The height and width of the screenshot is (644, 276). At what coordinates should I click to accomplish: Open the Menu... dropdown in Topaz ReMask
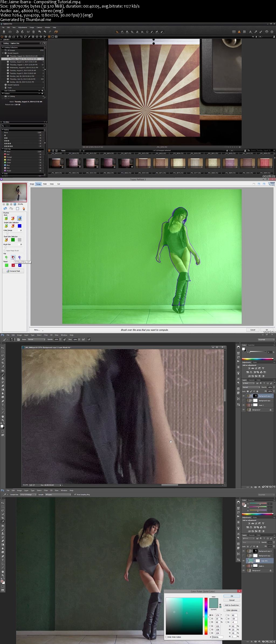pyautogui.click(x=38, y=330)
